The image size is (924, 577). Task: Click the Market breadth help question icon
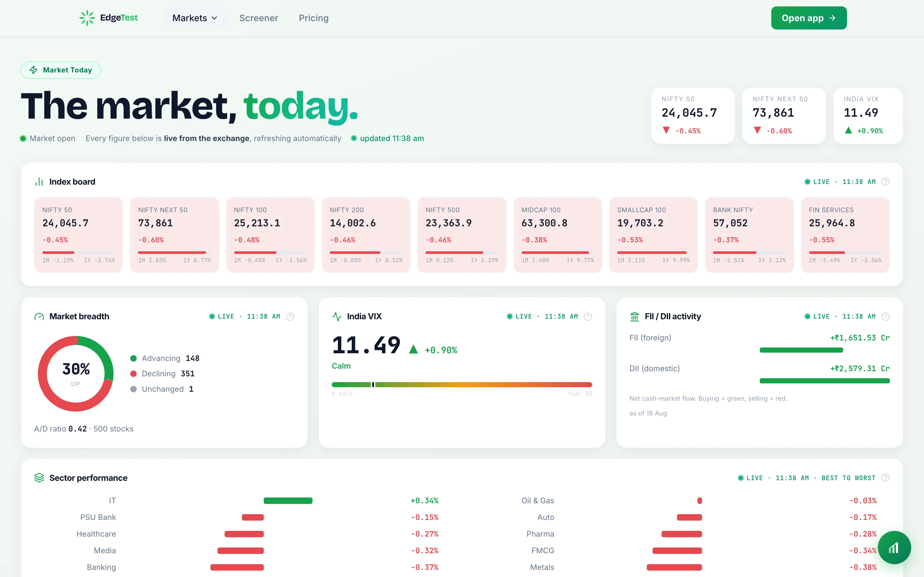pyautogui.click(x=290, y=317)
